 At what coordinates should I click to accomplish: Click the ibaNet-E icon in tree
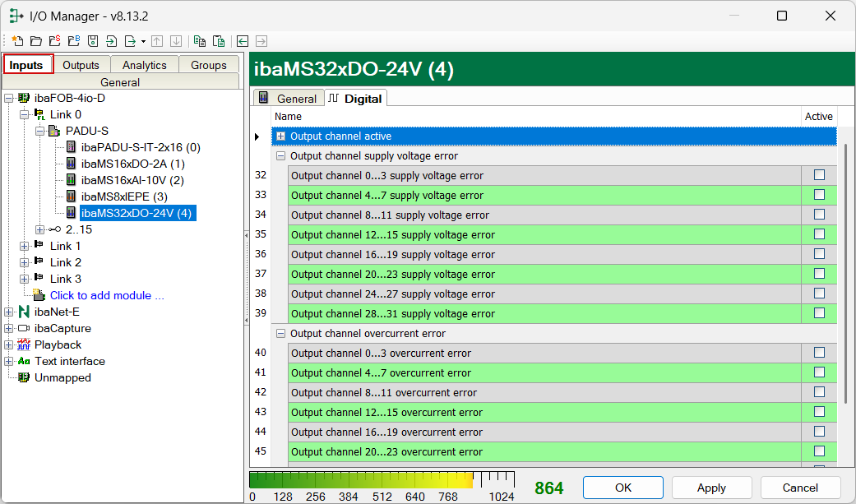coord(24,312)
